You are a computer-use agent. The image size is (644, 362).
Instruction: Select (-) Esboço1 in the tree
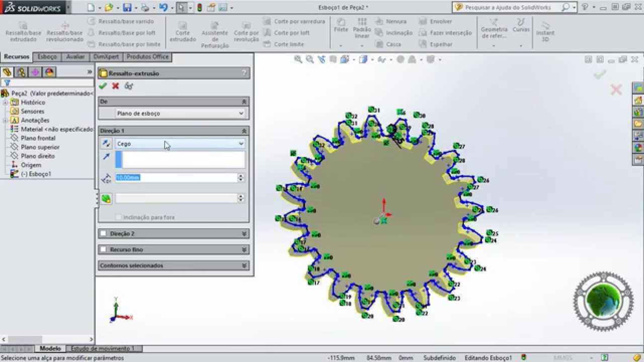click(x=36, y=174)
